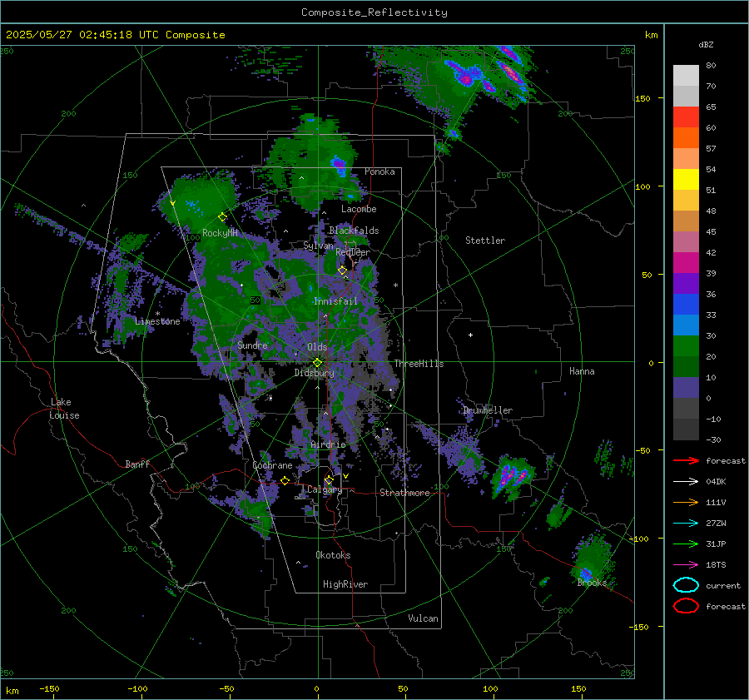749x700 pixels.
Task: Click the Calgary city label
Action: (325, 489)
